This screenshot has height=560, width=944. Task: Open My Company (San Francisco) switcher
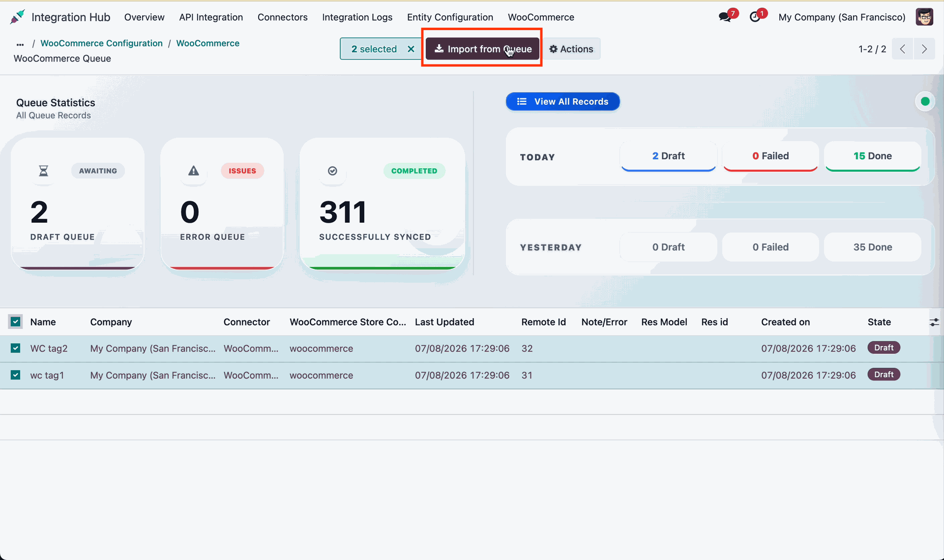[842, 17]
